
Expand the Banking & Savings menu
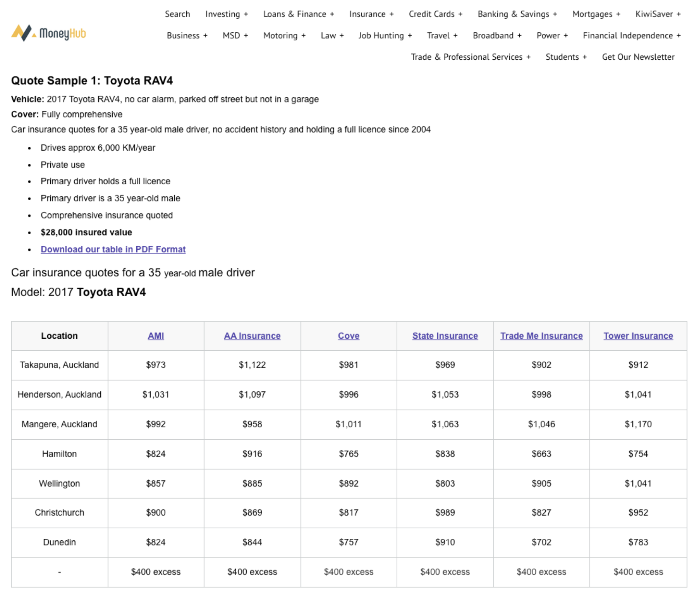[517, 14]
